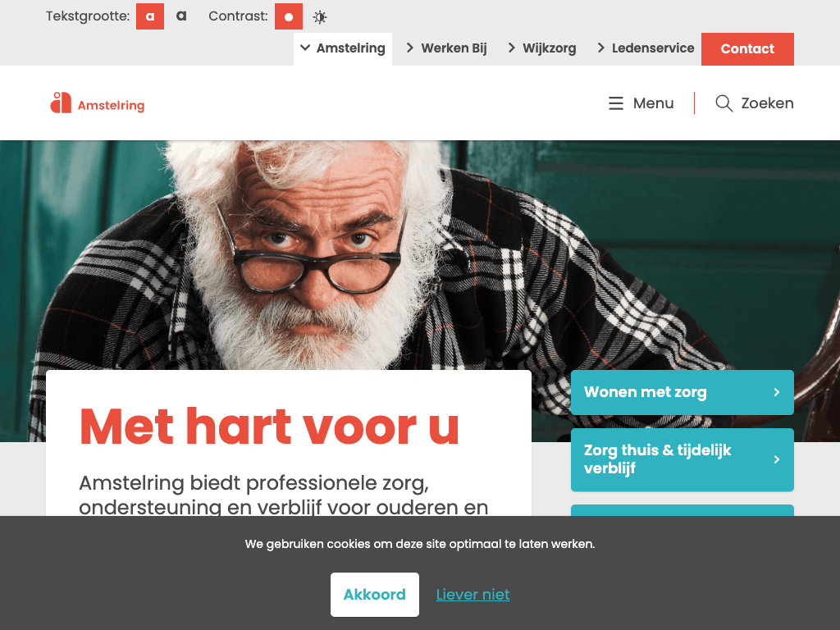840x630 pixels.
Task: Open the Wijkzorg site tab
Action: pyautogui.click(x=541, y=48)
